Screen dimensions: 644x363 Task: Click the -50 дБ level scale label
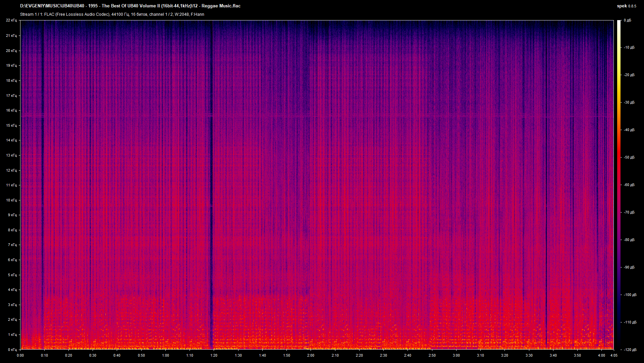pyautogui.click(x=629, y=158)
